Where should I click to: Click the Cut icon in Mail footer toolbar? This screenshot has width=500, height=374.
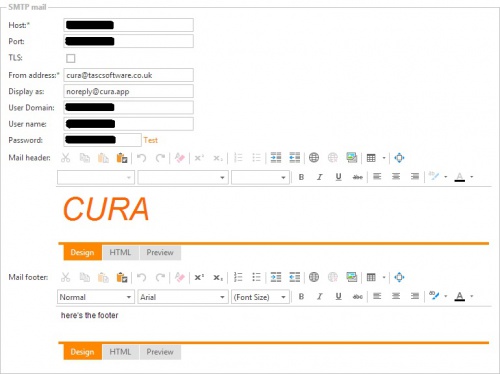[66, 277]
